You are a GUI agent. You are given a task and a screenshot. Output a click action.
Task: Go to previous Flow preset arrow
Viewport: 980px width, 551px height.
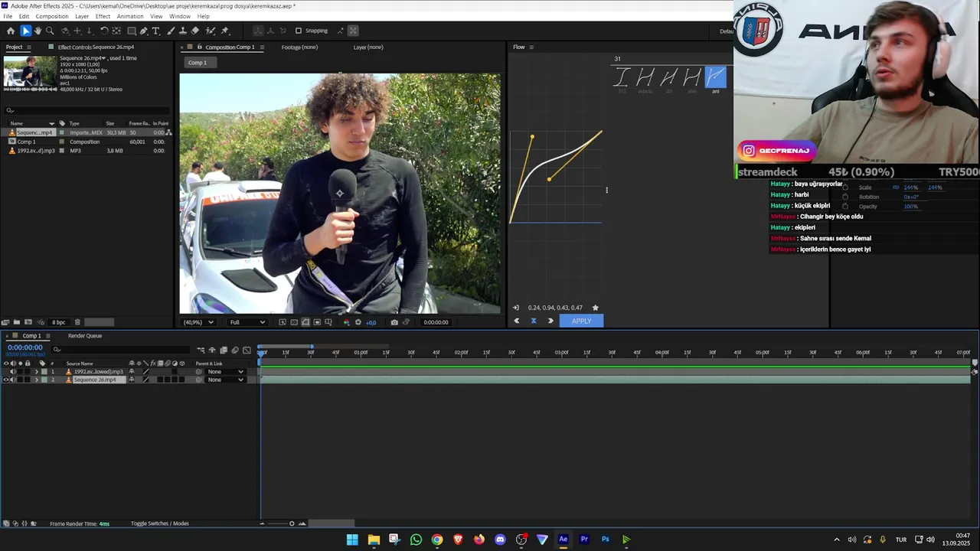pos(517,321)
